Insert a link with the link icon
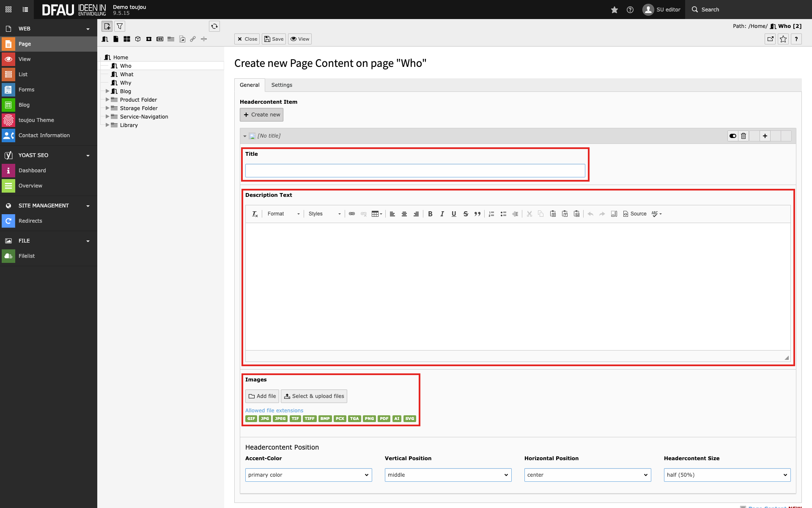Screen dimensions: 812x508 tap(351, 214)
